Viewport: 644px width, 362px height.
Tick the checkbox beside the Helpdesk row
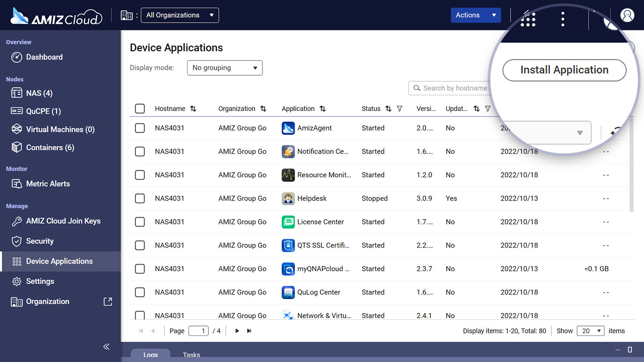pos(140,198)
